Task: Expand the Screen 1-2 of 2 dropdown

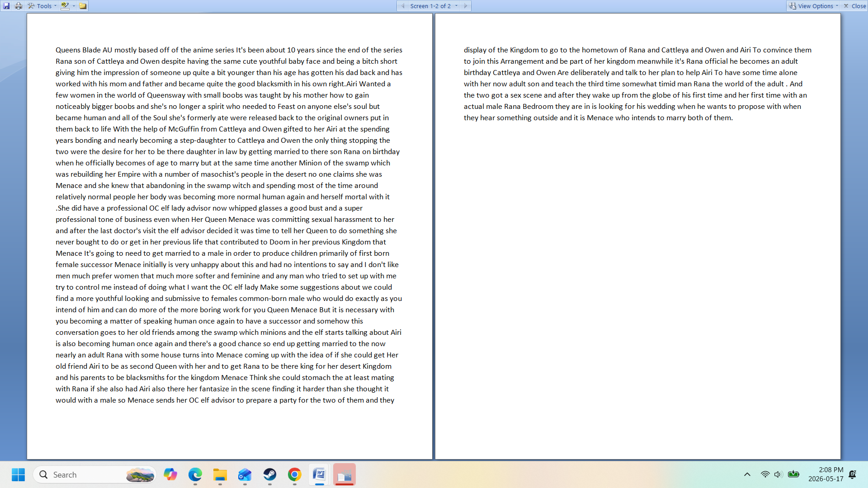Action: [434, 6]
